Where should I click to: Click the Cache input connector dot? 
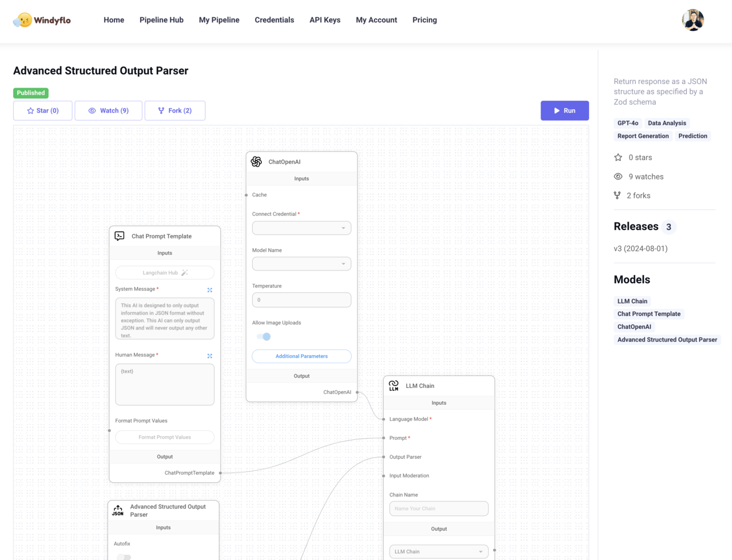[246, 195]
